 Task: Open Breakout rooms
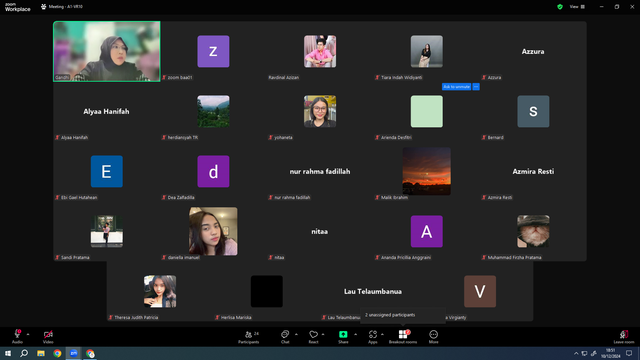(x=403, y=336)
